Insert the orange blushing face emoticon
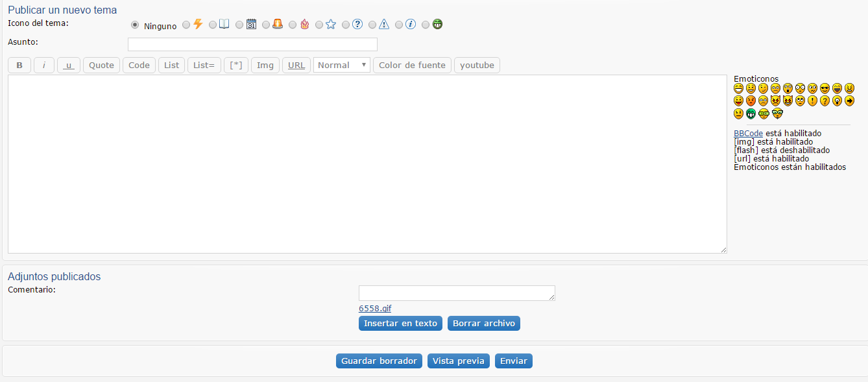 click(x=751, y=101)
